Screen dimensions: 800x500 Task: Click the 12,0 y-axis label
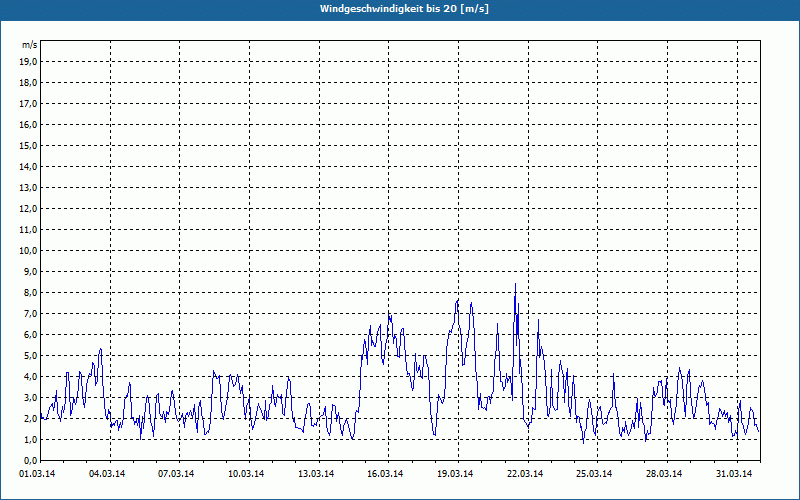(28, 209)
